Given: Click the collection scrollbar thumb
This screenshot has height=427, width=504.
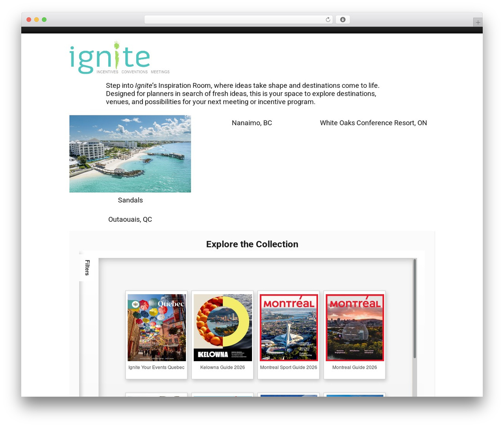Looking at the screenshot, I should [x=414, y=309].
